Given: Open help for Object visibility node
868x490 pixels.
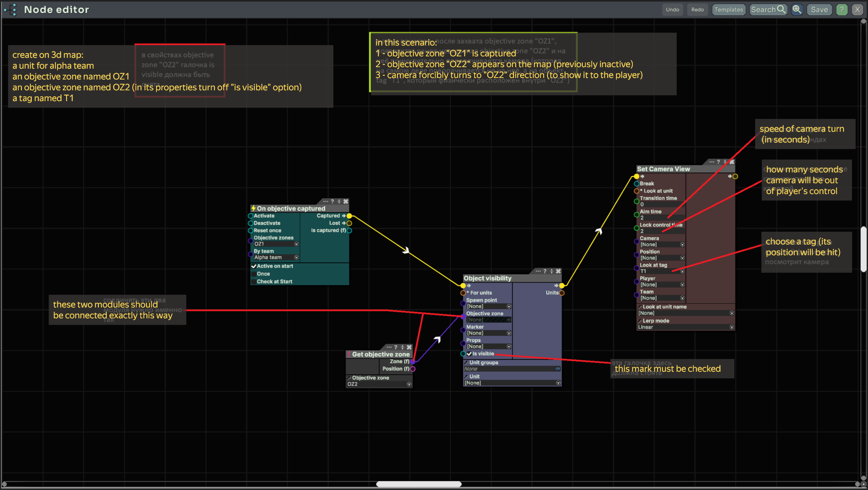Looking at the screenshot, I should point(545,271).
